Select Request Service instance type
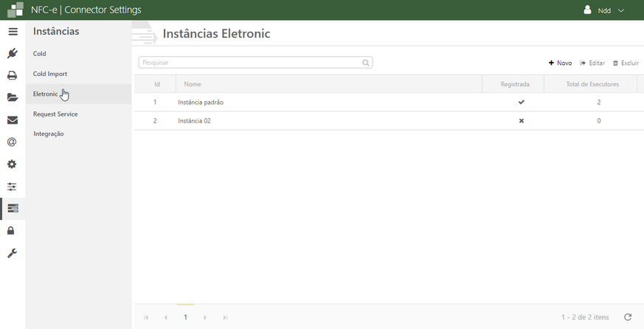The height and width of the screenshot is (329, 644). click(55, 114)
